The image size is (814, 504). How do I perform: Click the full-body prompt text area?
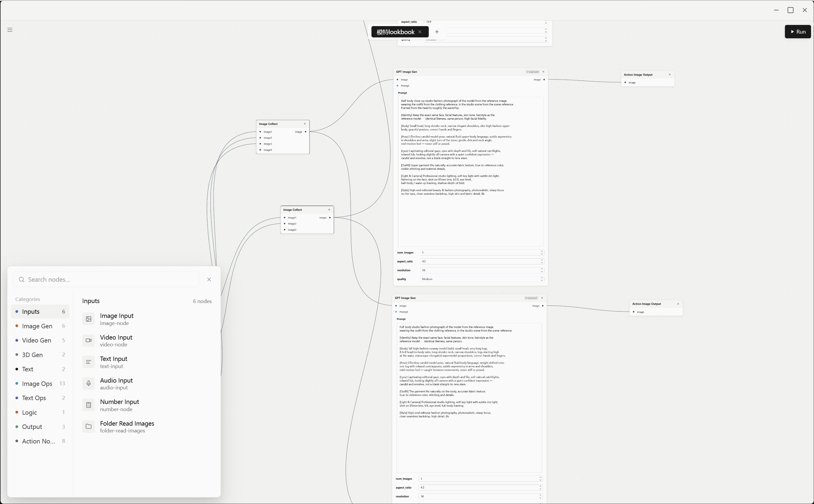coord(469,398)
